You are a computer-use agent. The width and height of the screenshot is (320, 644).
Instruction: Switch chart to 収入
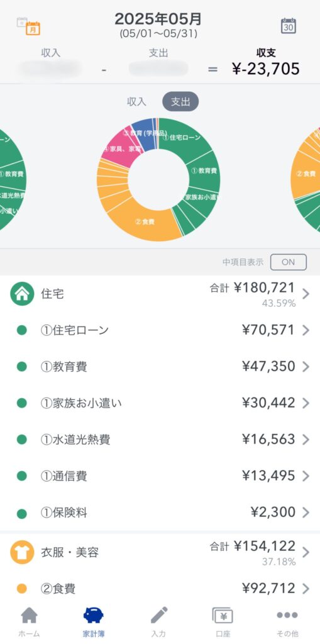[137, 102]
